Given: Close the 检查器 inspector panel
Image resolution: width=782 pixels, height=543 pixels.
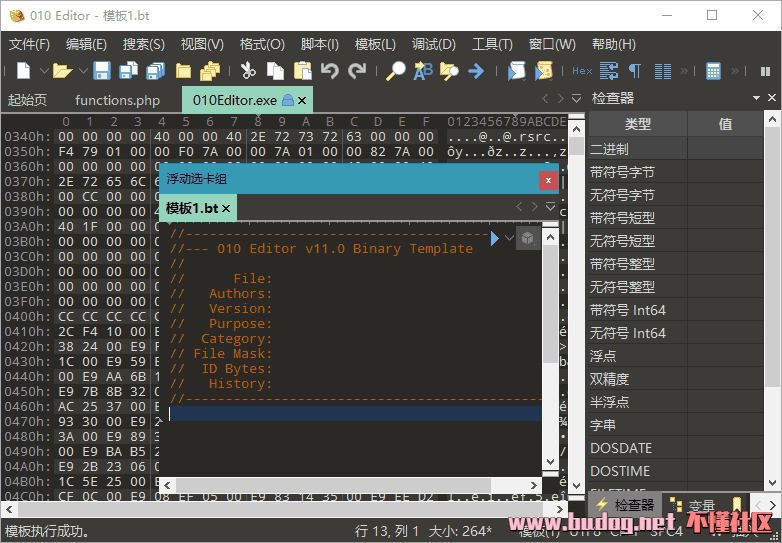Looking at the screenshot, I should pos(772,98).
